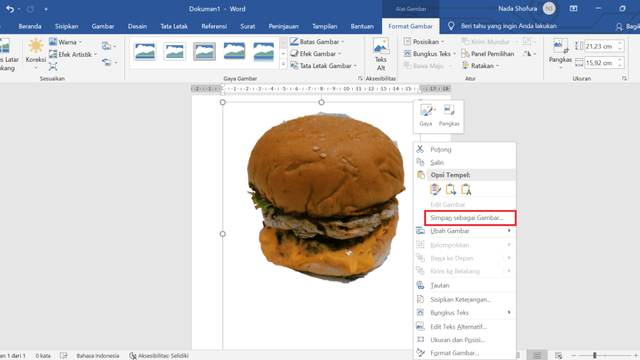Click Aksesibilitas: Selidiki status item
The image size is (640, 360).
[x=159, y=356]
